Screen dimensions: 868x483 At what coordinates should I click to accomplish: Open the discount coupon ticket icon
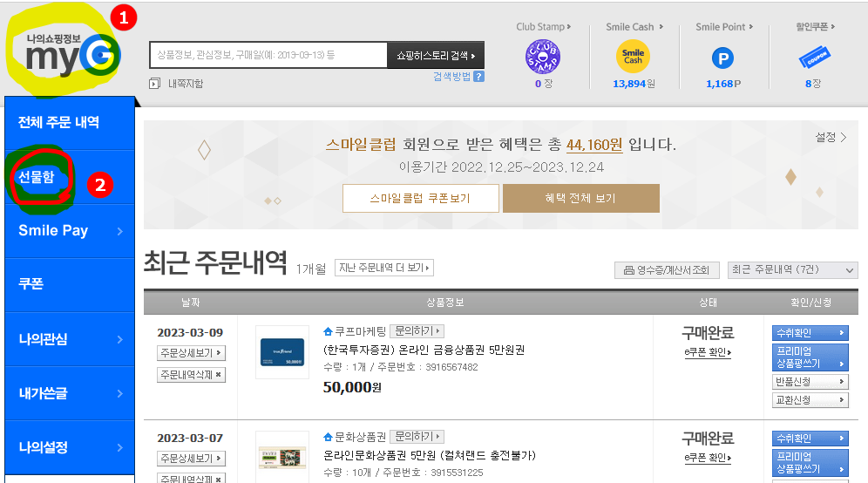tap(814, 57)
